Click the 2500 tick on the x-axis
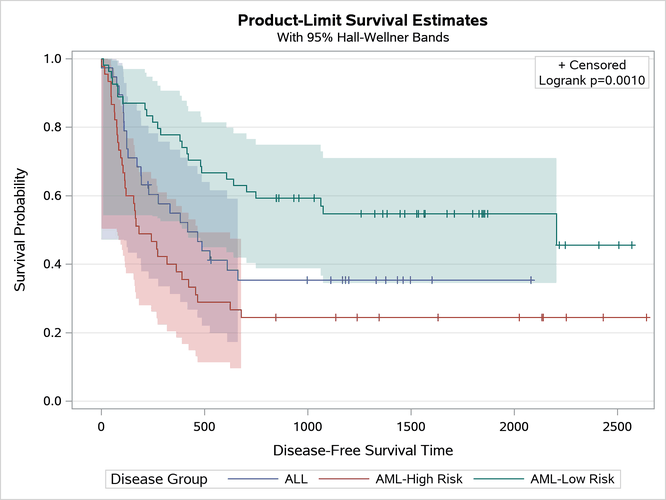 click(617, 426)
